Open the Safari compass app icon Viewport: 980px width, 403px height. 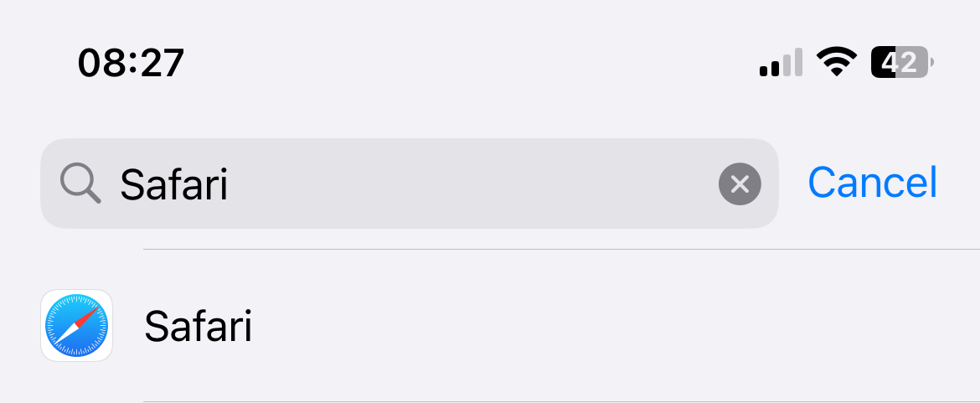pos(76,326)
